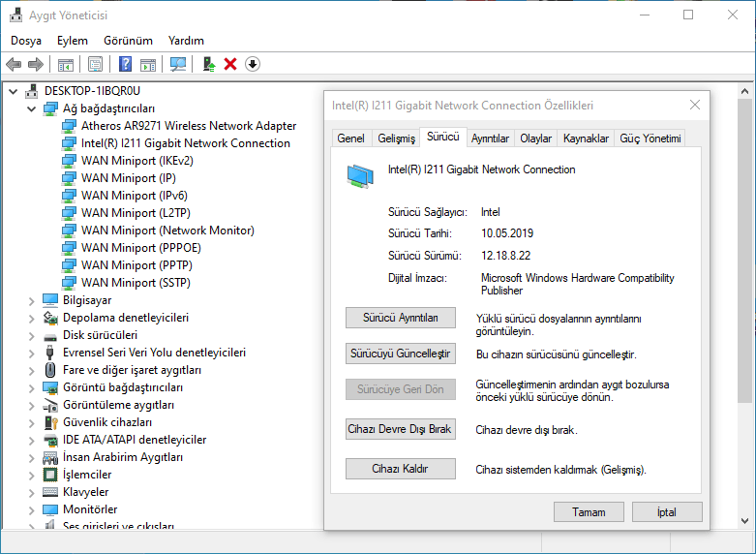
Task: Click the Depolama denetleyicileri icon
Action: [50, 318]
